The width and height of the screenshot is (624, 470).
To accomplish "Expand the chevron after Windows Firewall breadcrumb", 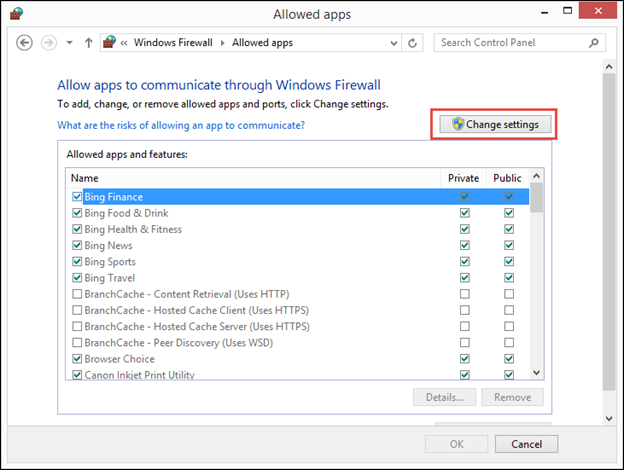I will point(222,43).
